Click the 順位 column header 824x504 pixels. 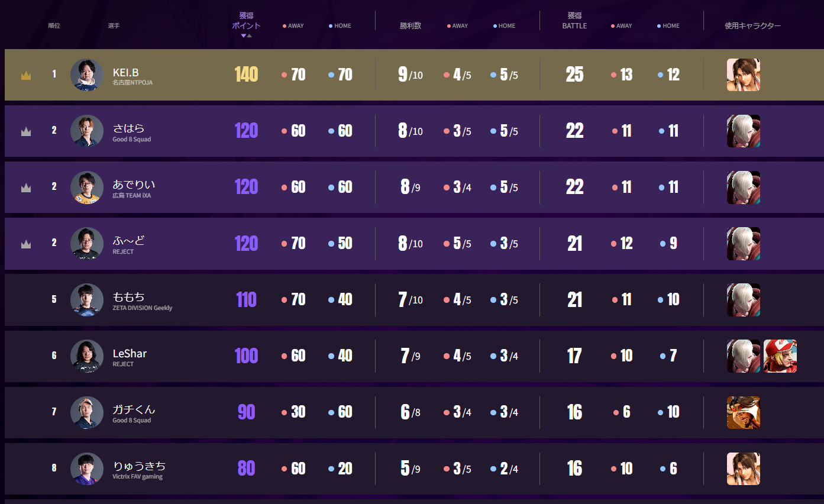pyautogui.click(x=54, y=26)
